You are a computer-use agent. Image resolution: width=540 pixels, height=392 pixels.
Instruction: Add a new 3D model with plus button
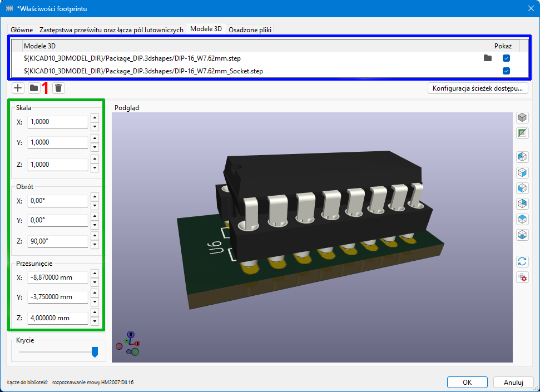[18, 88]
